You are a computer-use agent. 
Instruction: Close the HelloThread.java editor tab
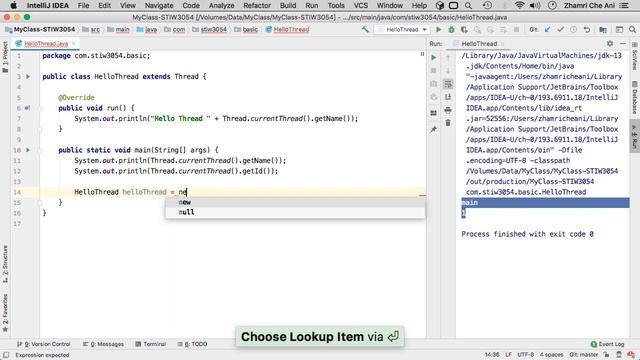click(x=73, y=44)
